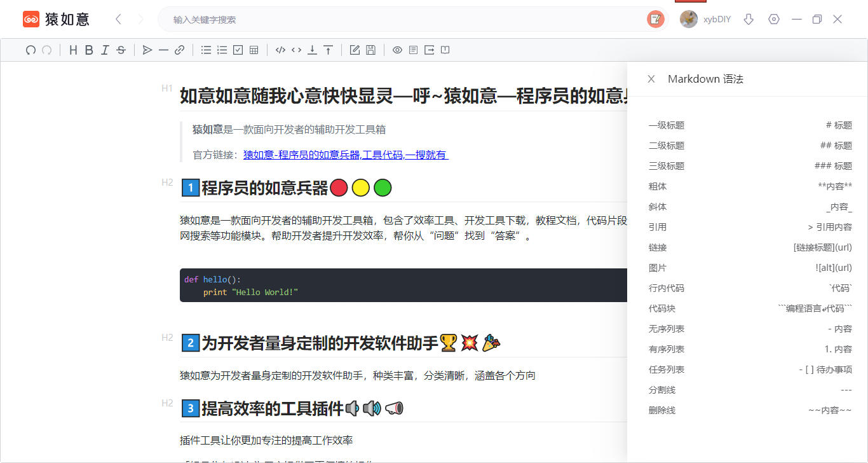Viewport: 868px width, 463px height.
Task: Go forward with the right chevron
Action: click(x=140, y=19)
